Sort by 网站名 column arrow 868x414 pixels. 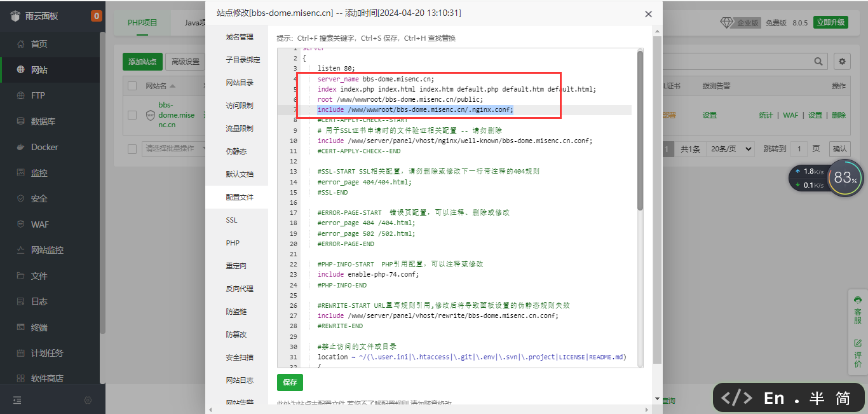pyautogui.click(x=172, y=86)
